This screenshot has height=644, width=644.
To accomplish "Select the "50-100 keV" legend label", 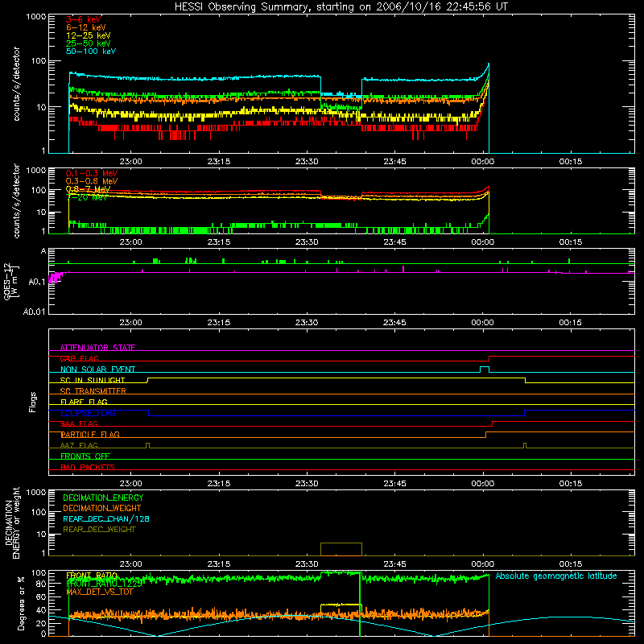I will (91, 52).
